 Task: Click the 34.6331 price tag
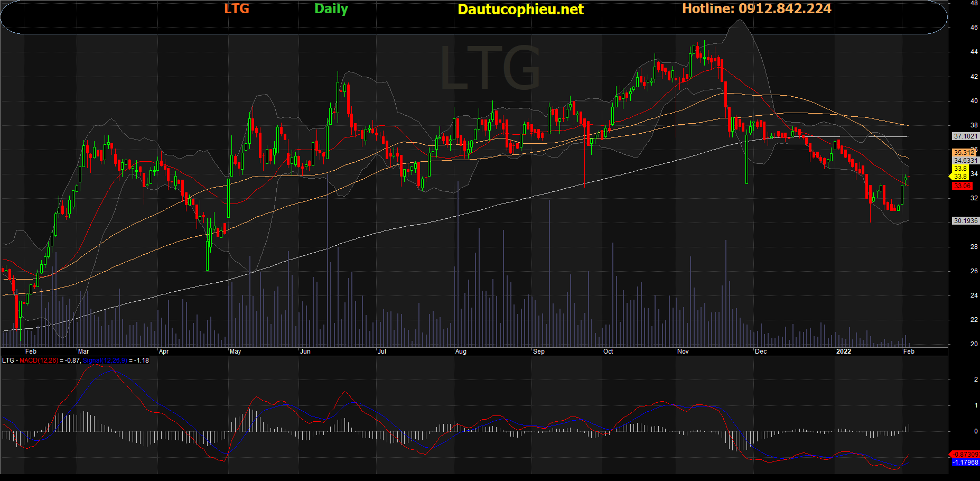966,161
